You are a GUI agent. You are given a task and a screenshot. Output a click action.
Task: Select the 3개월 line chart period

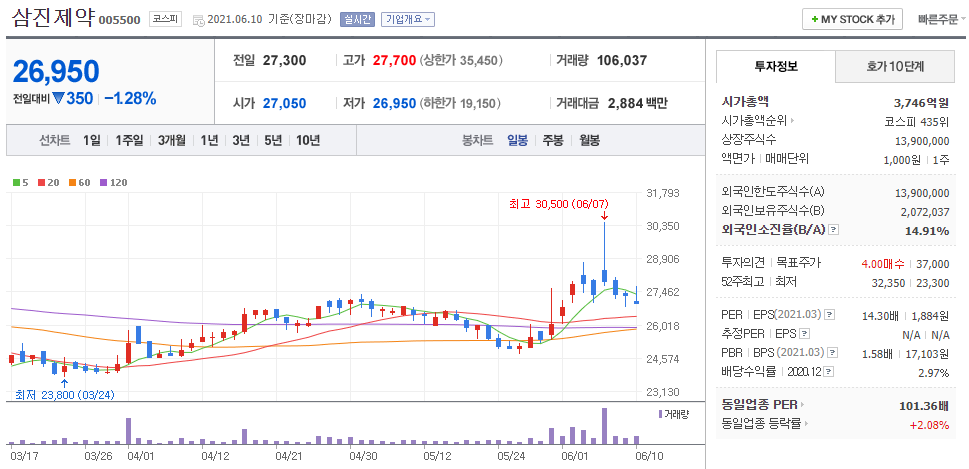tap(171, 140)
